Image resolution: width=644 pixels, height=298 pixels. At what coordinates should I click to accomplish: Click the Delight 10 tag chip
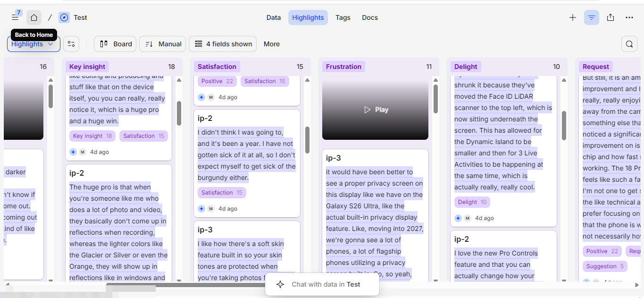(x=472, y=202)
